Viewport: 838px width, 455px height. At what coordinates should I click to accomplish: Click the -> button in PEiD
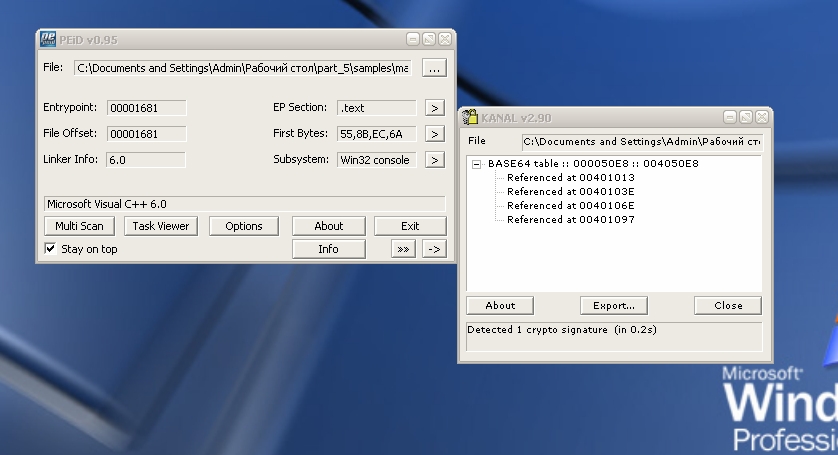tap(433, 249)
